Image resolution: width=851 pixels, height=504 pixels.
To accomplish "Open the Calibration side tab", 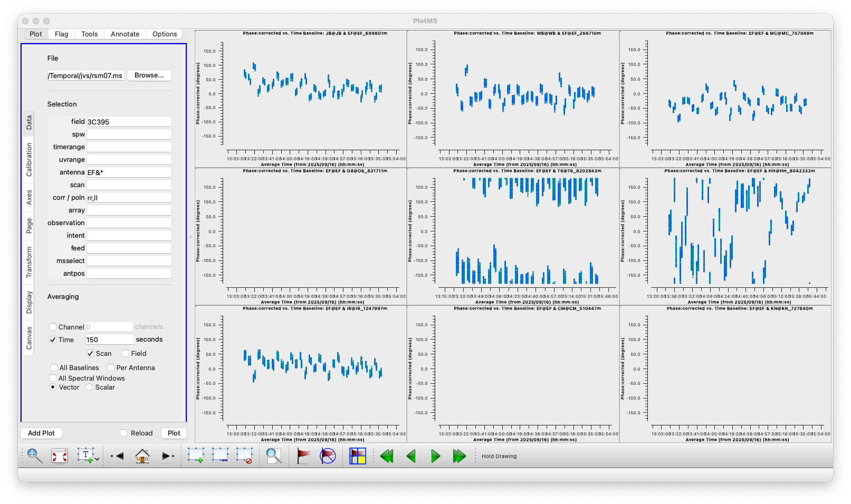I will coord(29,159).
